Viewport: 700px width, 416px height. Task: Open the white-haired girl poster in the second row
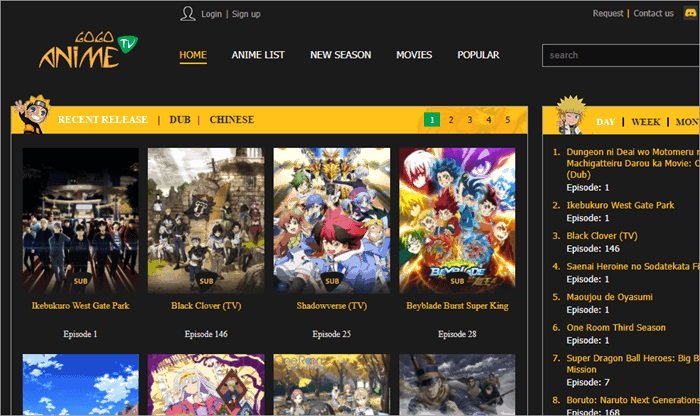[x=206, y=385]
